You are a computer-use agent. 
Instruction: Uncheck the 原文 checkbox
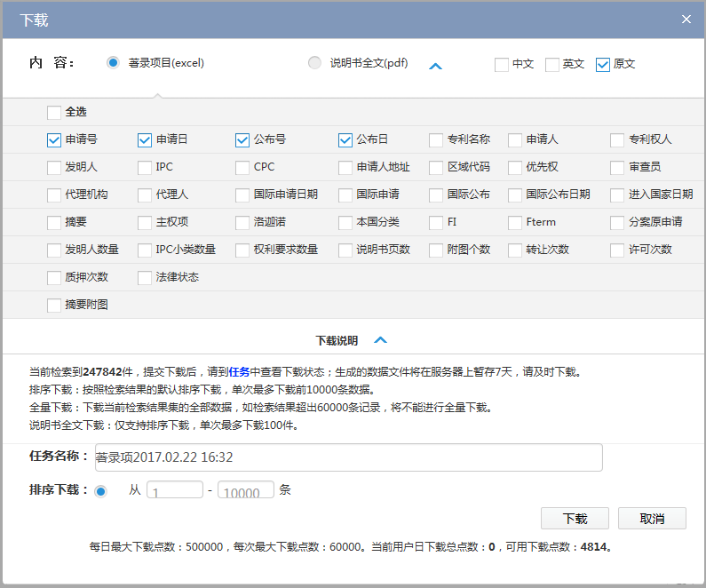click(603, 64)
